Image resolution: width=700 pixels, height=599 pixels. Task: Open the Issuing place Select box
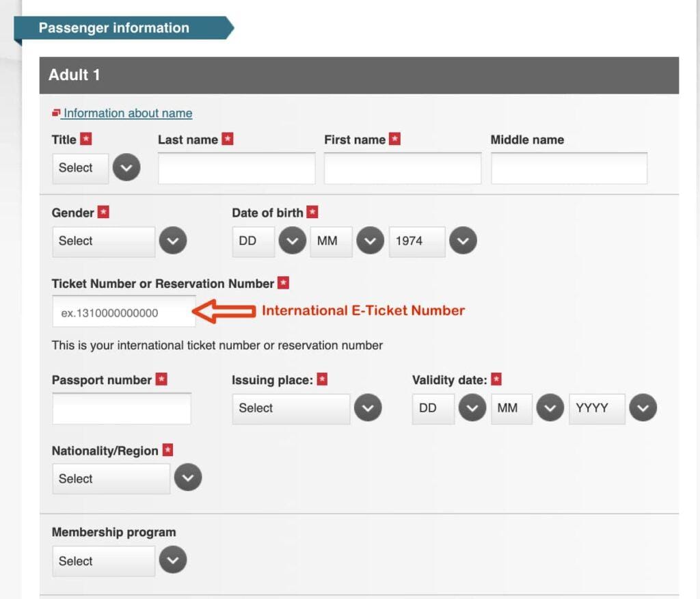291,408
